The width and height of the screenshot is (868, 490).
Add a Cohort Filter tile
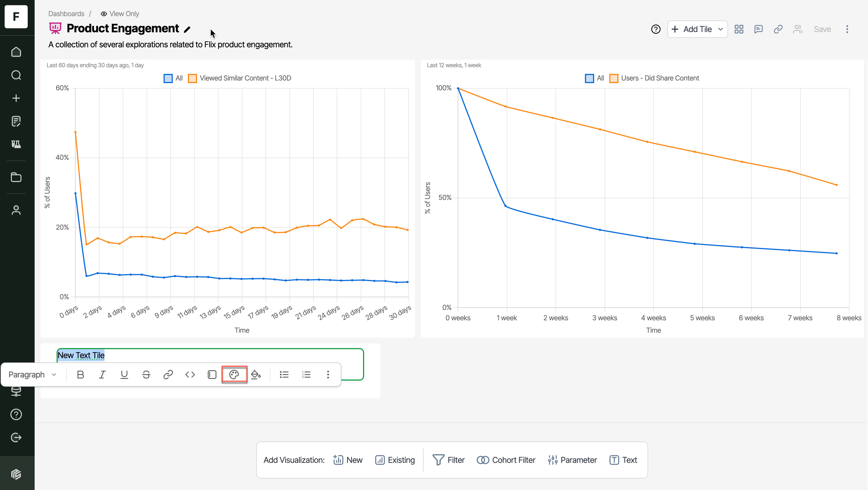pyautogui.click(x=506, y=460)
